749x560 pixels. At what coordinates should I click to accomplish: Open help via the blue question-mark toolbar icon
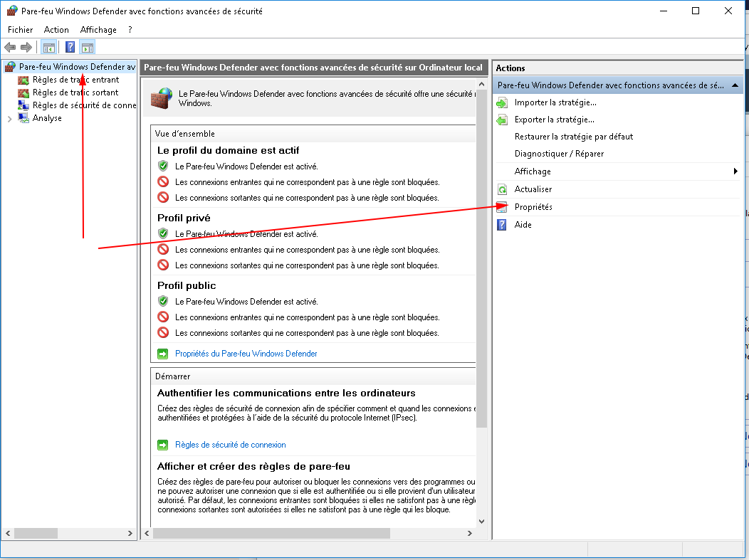point(70,47)
